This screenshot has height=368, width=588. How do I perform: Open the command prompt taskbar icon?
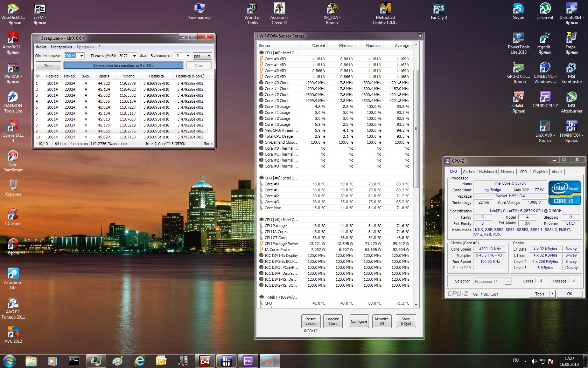[x=74, y=361]
